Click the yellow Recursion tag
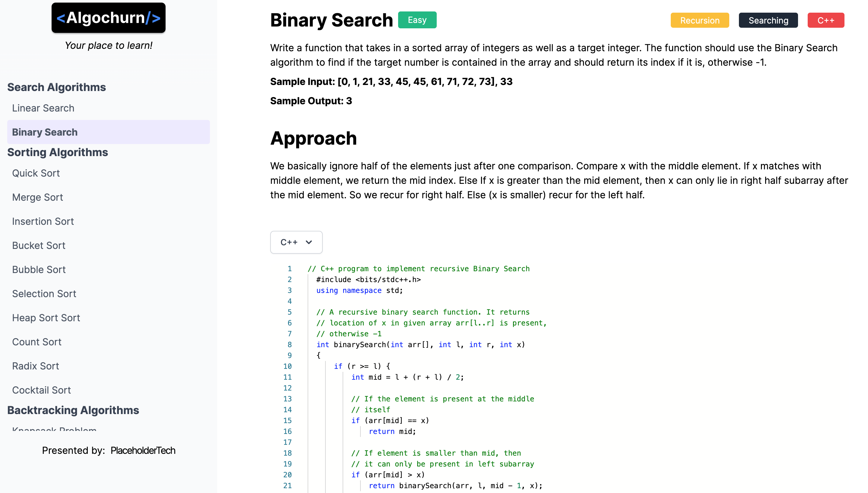868x493 pixels. [x=700, y=20]
